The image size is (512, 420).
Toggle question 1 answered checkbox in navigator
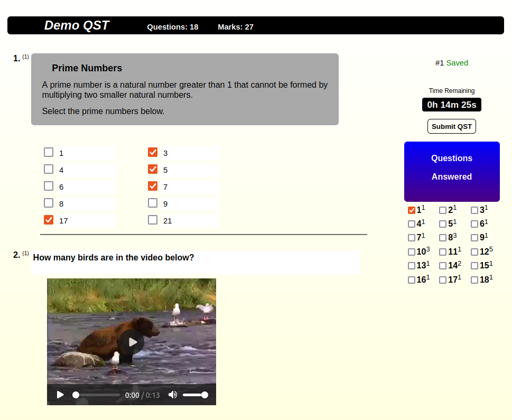click(x=412, y=210)
